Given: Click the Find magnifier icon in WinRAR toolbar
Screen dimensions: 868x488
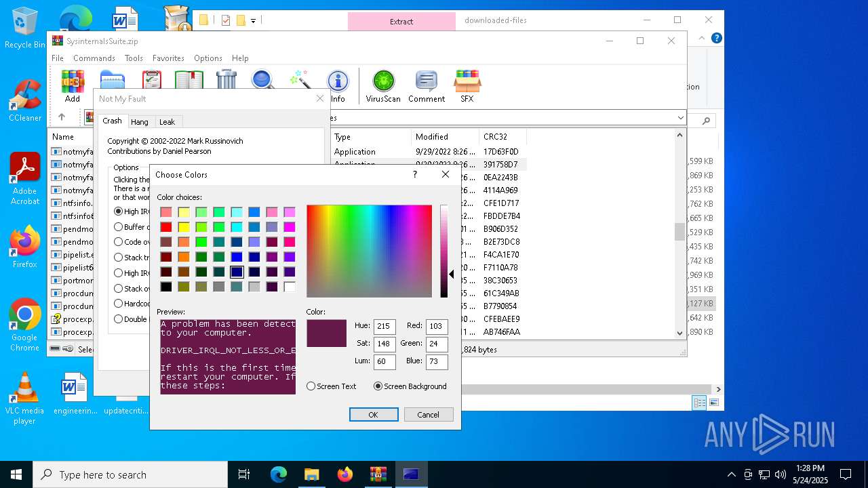Looking at the screenshot, I should coord(262,79).
